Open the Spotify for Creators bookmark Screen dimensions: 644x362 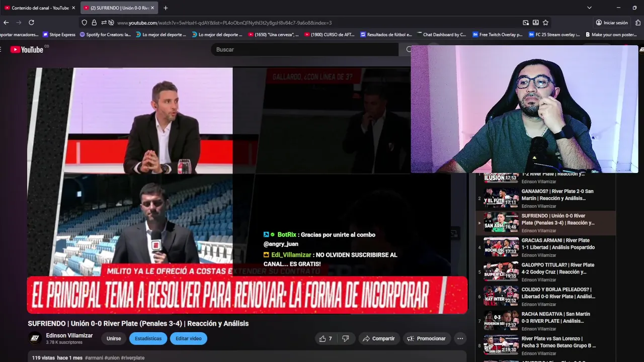coord(105,35)
